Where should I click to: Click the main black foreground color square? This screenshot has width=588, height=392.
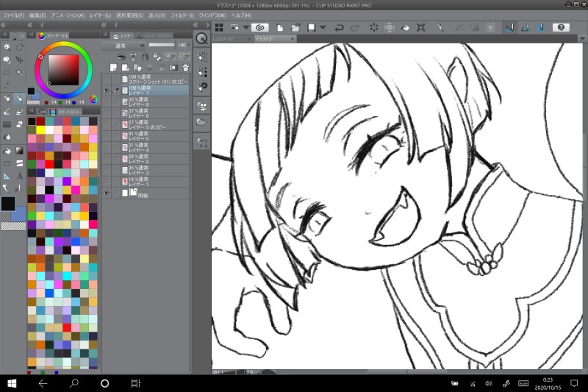click(x=8, y=204)
